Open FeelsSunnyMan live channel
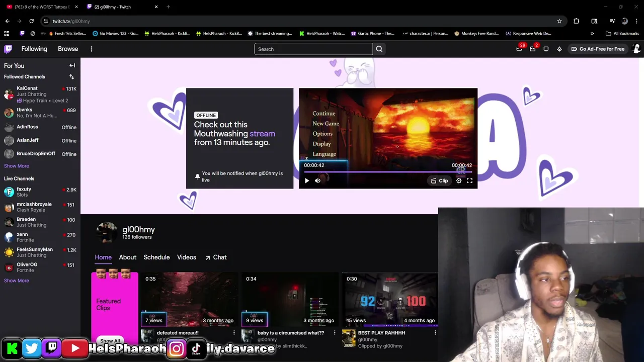This screenshot has width=644, height=362. (x=40, y=252)
